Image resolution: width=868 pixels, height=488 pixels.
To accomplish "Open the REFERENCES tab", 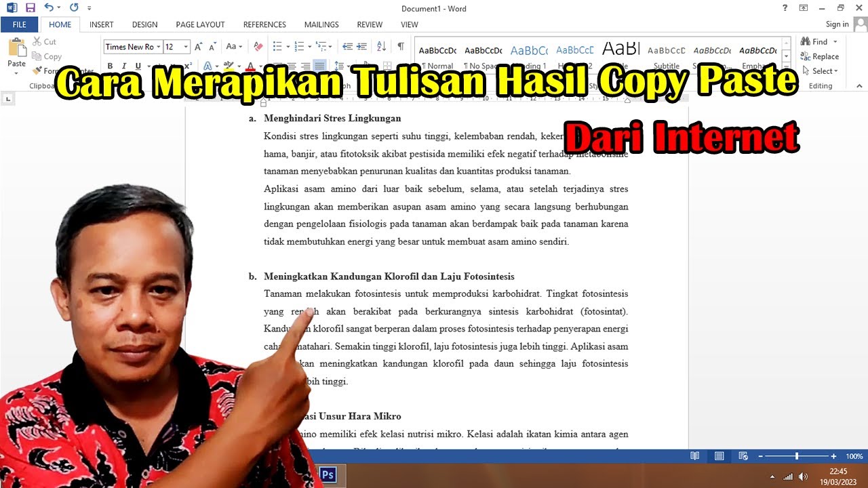I will (264, 24).
